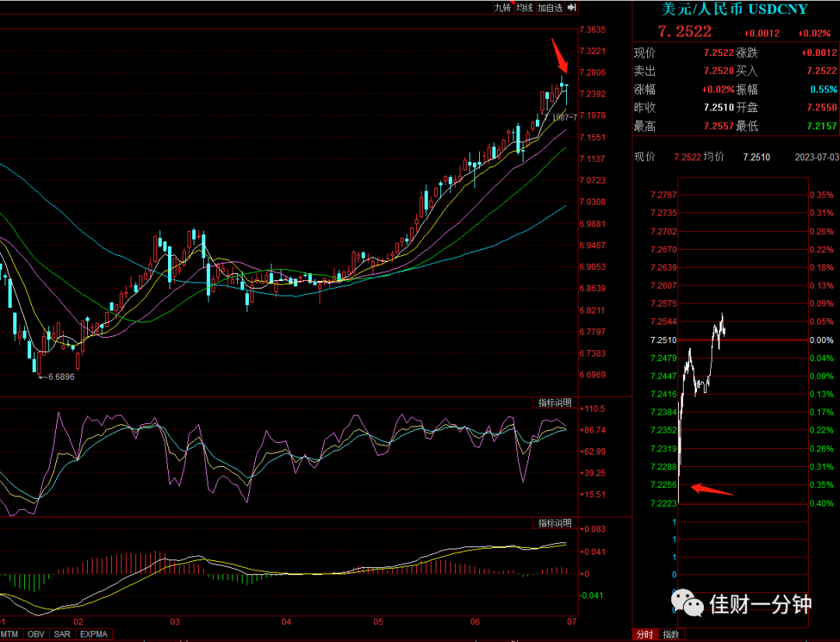
Task: Click the intraday 7.2510 zero-percent baseline
Action: pos(742,340)
